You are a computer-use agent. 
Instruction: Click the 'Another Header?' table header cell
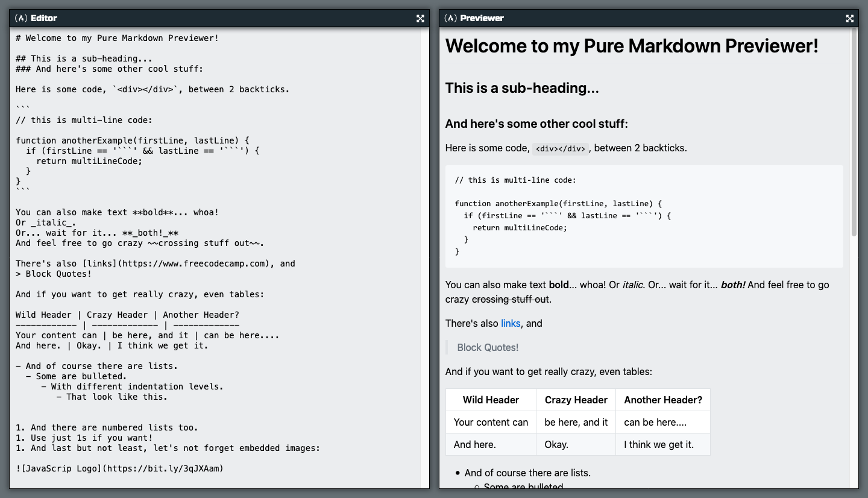(663, 400)
